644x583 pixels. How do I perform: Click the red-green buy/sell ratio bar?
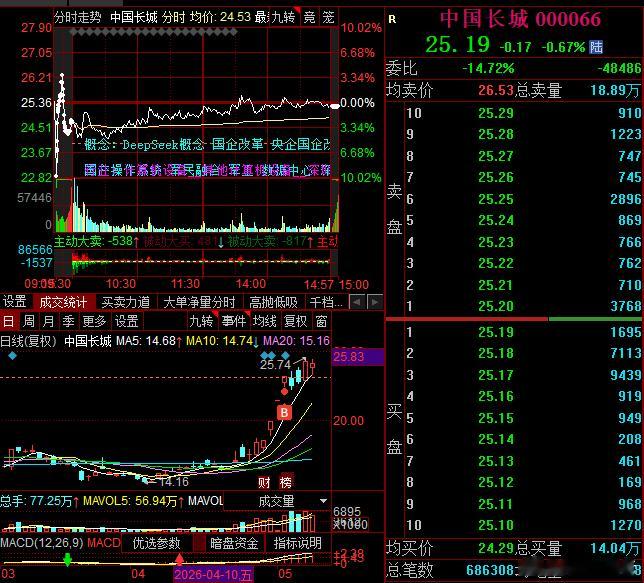(x=513, y=319)
